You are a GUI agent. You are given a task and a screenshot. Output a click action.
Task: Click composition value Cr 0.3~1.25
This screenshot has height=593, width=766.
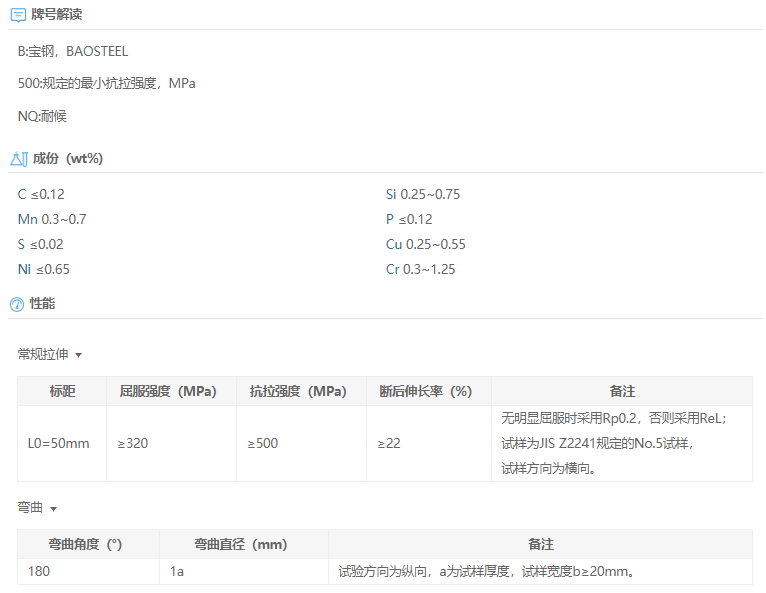tap(420, 269)
